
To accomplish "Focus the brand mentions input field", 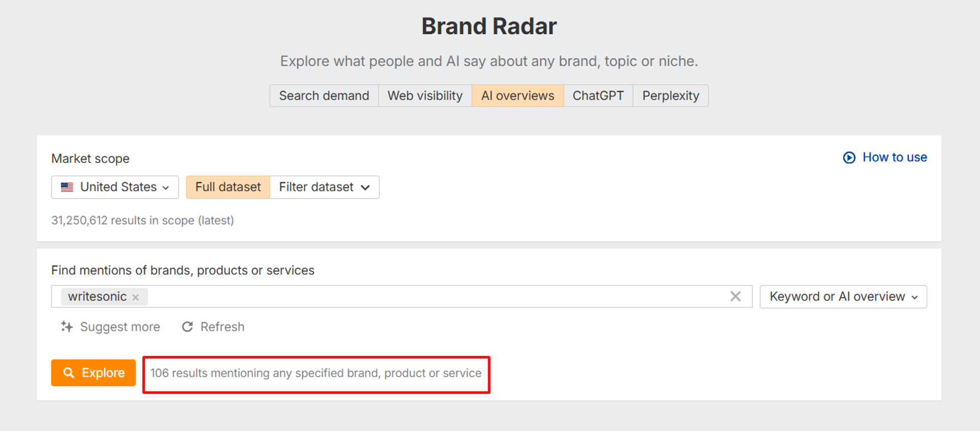I will click(402, 296).
